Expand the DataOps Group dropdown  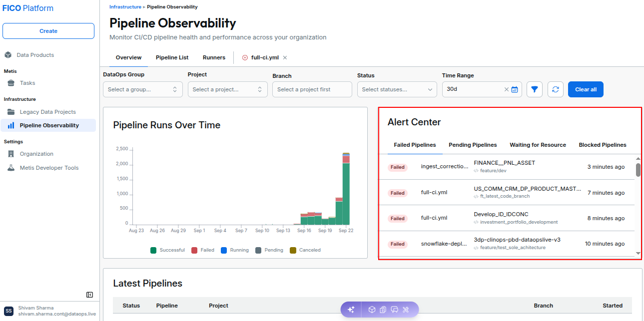(143, 89)
